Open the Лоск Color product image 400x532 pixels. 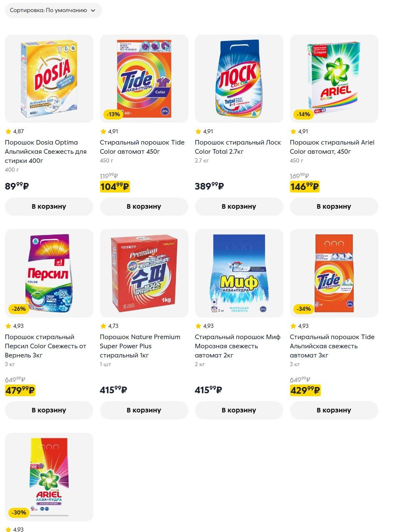point(239,79)
